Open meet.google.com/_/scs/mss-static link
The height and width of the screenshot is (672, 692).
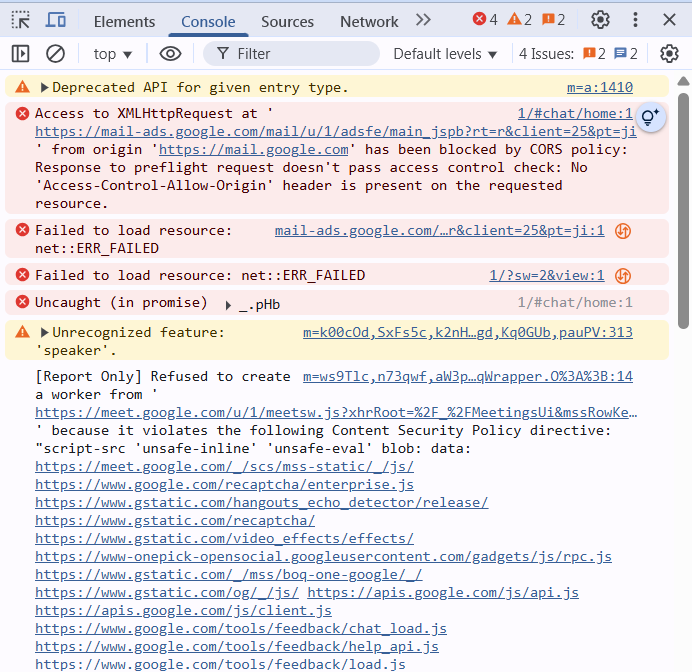(225, 466)
